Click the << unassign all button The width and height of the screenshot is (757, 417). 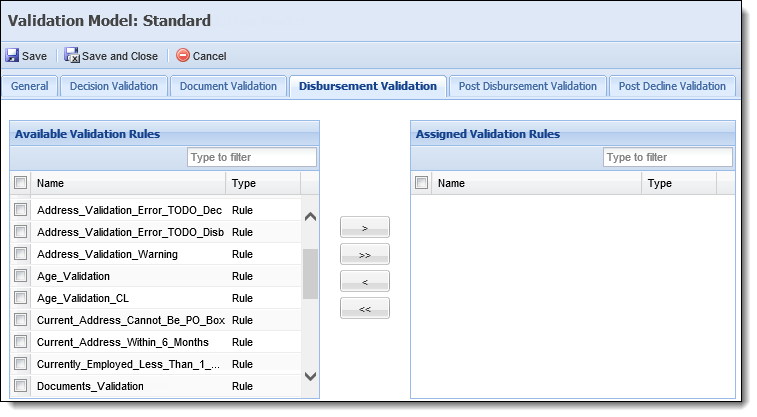coord(364,308)
